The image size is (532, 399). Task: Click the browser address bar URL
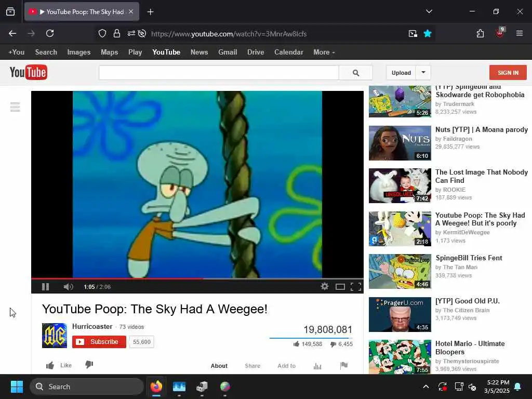point(229,34)
